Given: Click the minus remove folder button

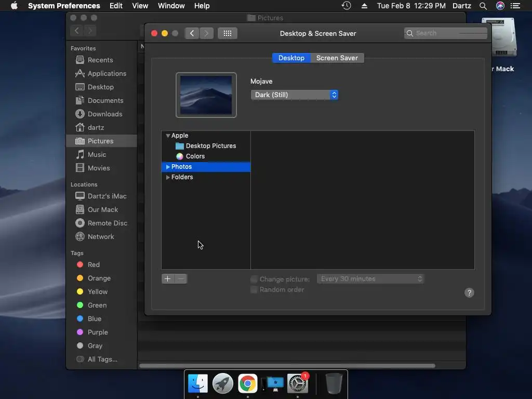Looking at the screenshot, I should pos(181,279).
